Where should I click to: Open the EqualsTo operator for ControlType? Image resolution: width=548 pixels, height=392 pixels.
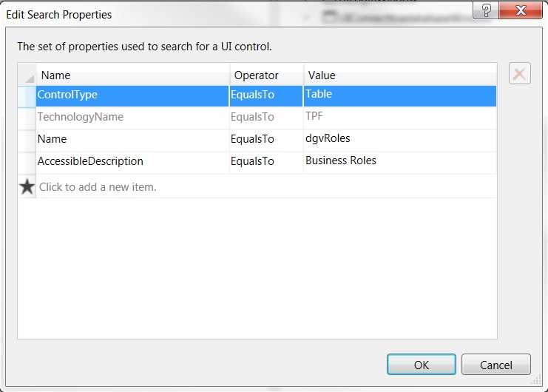click(x=266, y=95)
